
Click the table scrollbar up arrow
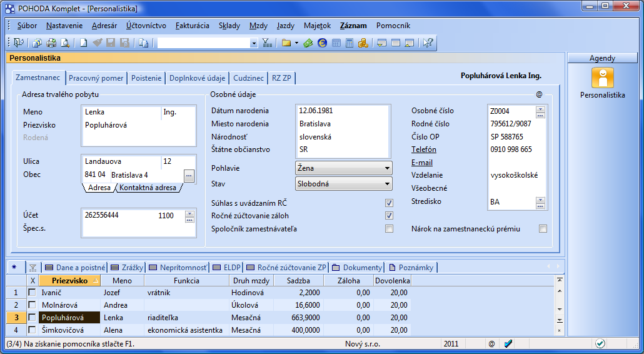point(560,291)
